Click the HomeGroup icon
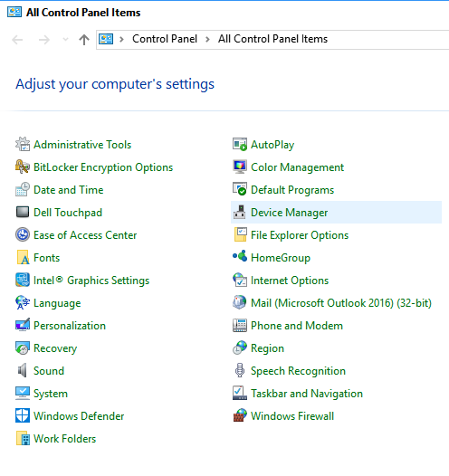Screen dimensions: 449x476 [x=240, y=256]
